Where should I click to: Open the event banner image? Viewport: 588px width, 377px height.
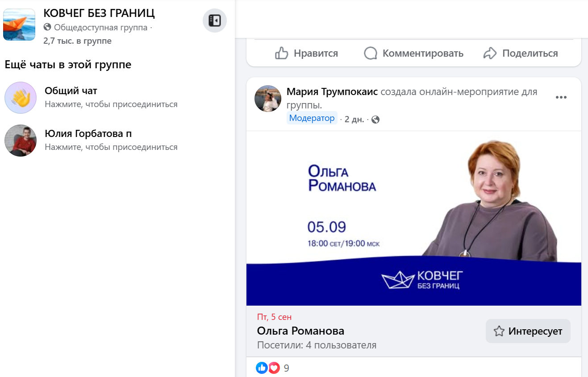tap(414, 218)
